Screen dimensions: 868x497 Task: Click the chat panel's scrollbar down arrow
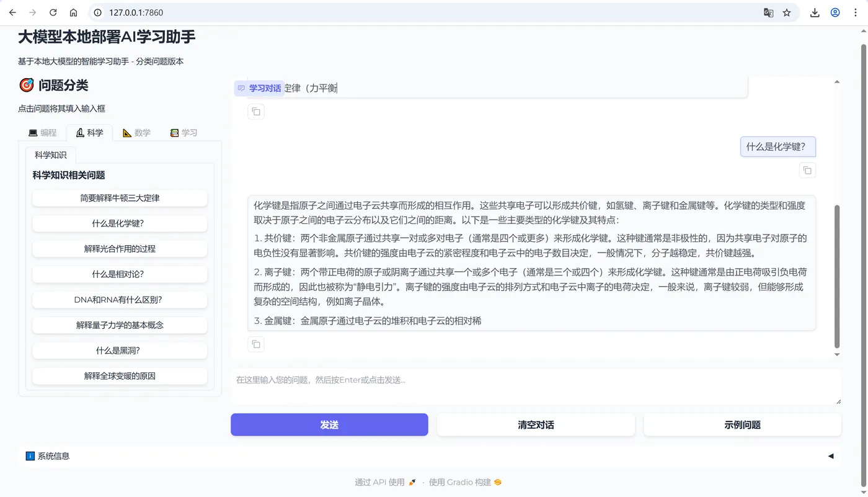[x=837, y=354]
